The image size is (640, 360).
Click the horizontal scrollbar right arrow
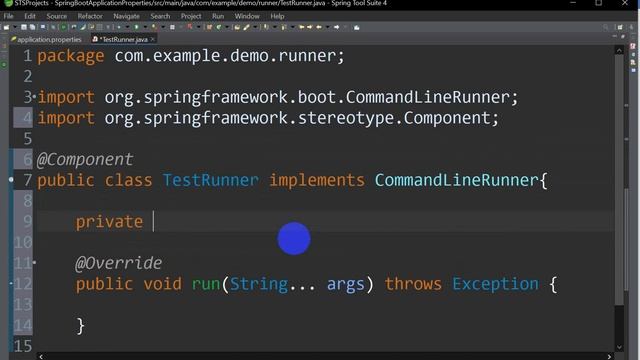[x=609, y=356]
